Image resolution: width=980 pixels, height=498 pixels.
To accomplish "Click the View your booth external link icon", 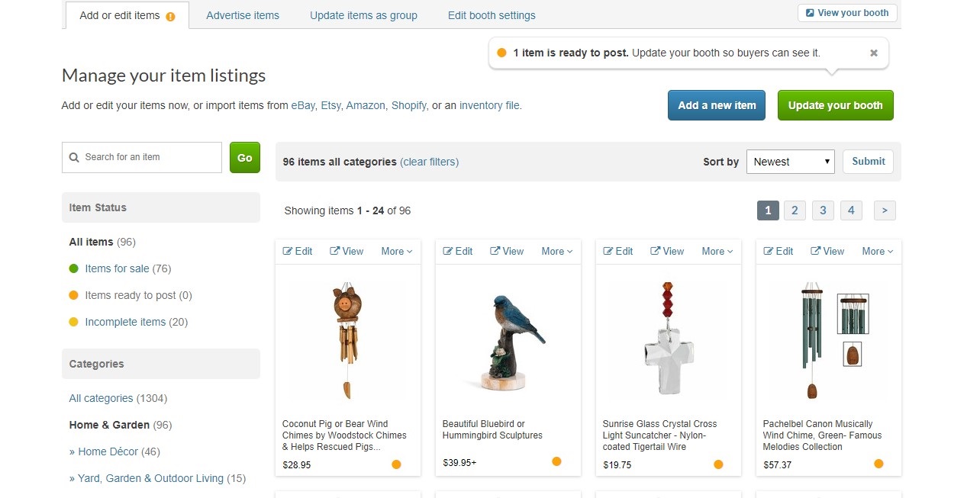I will click(x=809, y=13).
